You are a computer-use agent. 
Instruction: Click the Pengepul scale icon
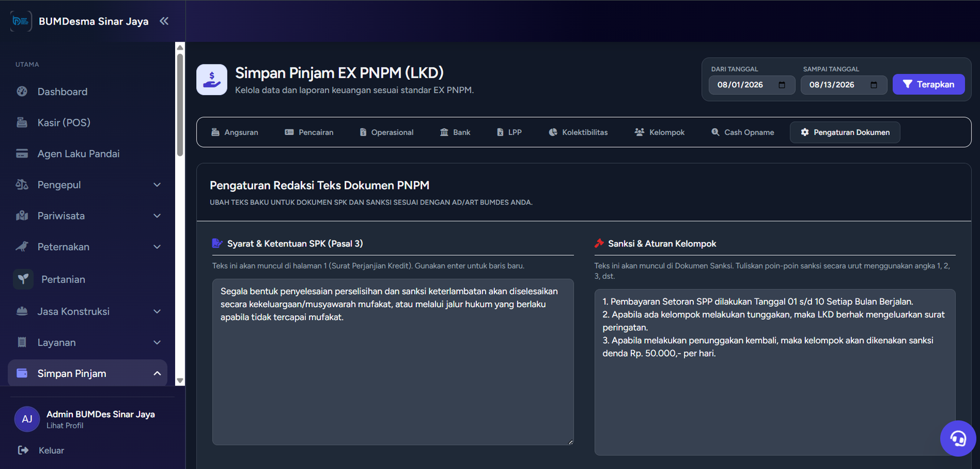pyautogui.click(x=22, y=185)
